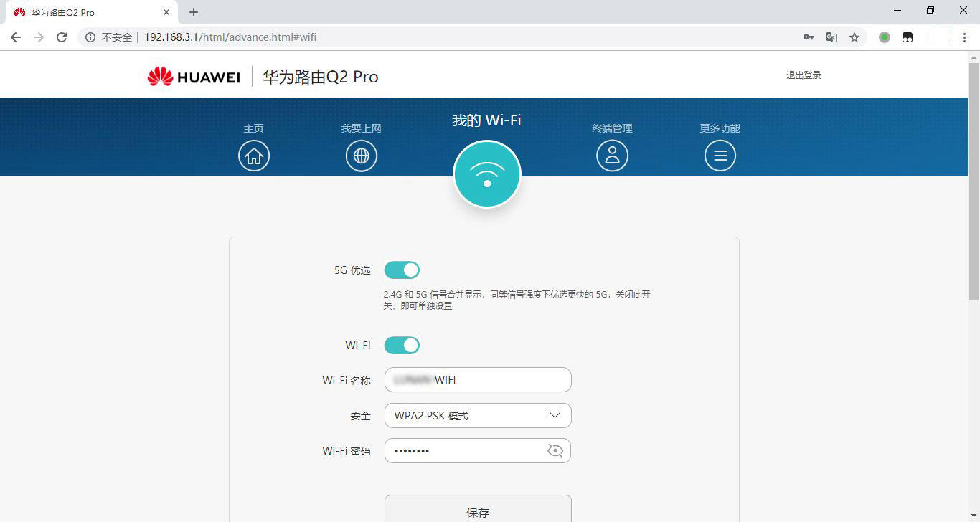Click the 我的 Wi-Fi navigation label
980x522 pixels.
tap(486, 120)
